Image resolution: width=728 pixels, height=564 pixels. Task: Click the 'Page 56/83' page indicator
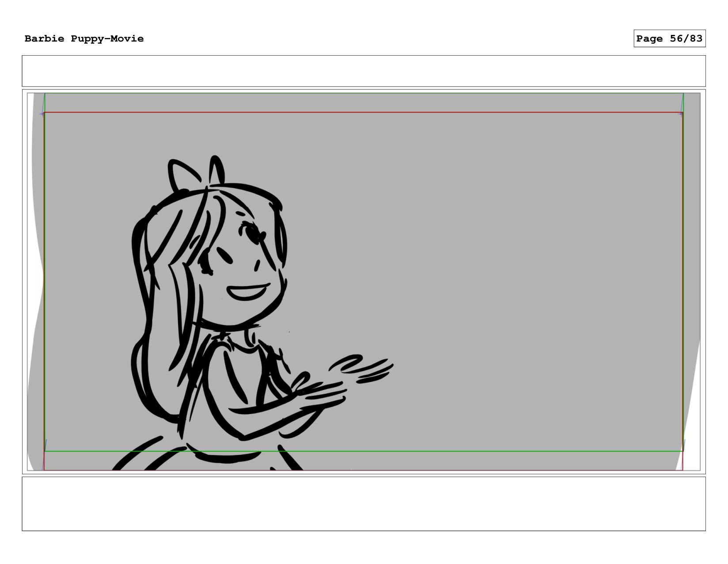(x=669, y=38)
